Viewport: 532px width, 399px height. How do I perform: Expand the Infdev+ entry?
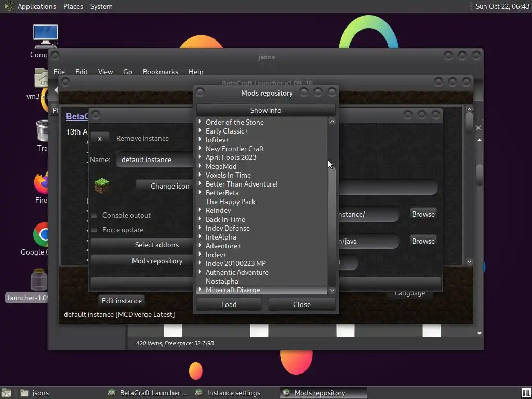(200, 139)
